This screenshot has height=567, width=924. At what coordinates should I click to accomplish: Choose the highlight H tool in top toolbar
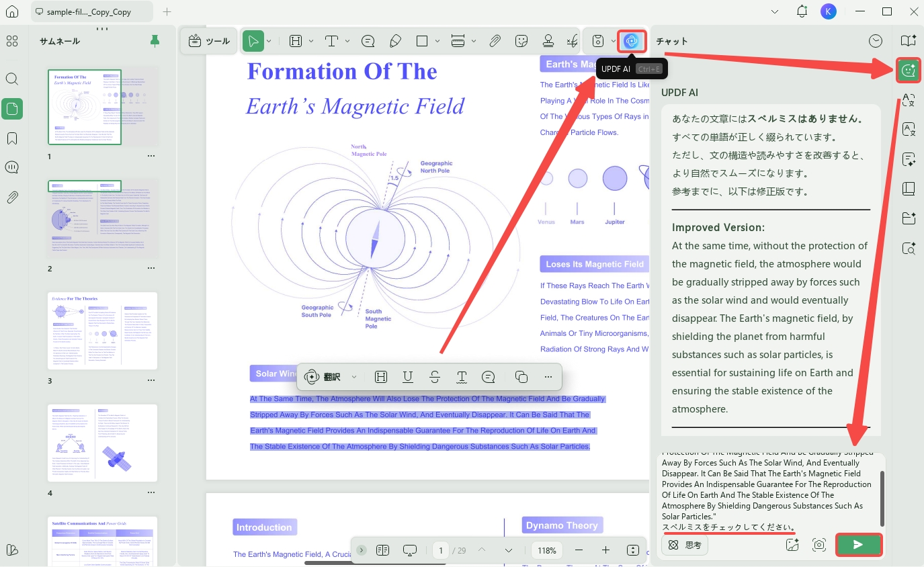[x=296, y=41]
